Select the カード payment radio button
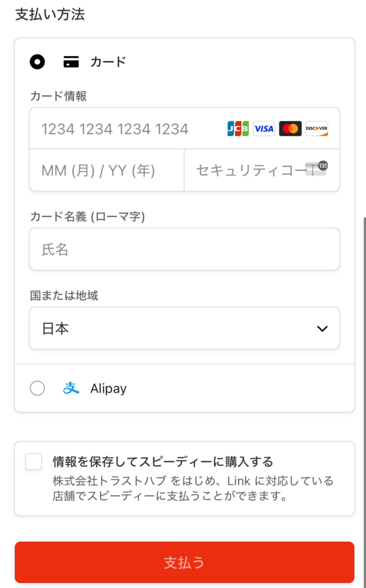The image size is (366, 588). (x=37, y=62)
